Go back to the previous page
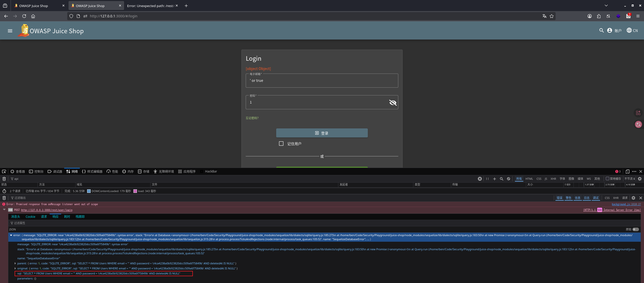Viewport: 644px width, 283px height. click(6, 16)
